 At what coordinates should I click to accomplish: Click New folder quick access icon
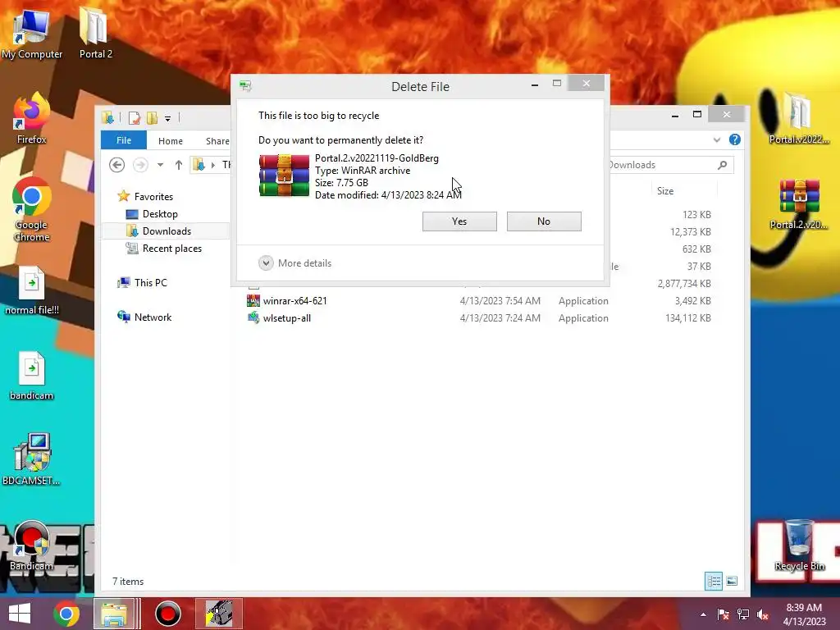click(x=152, y=117)
